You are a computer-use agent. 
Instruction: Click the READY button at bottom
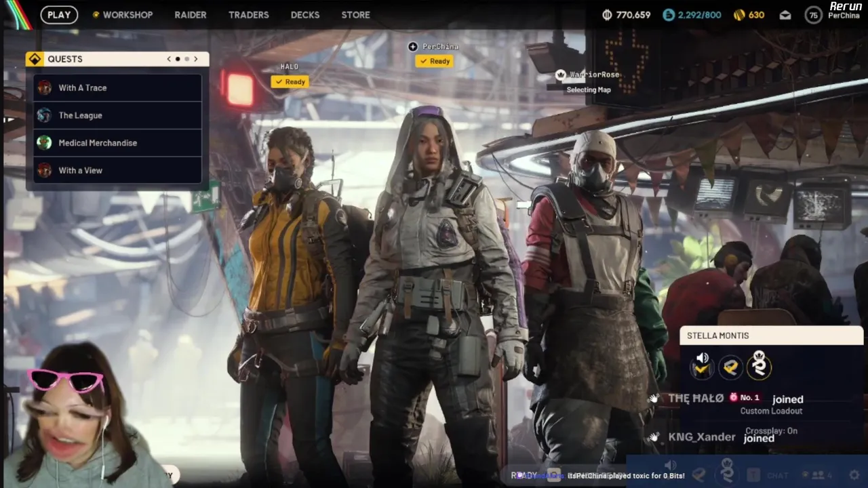point(524,476)
